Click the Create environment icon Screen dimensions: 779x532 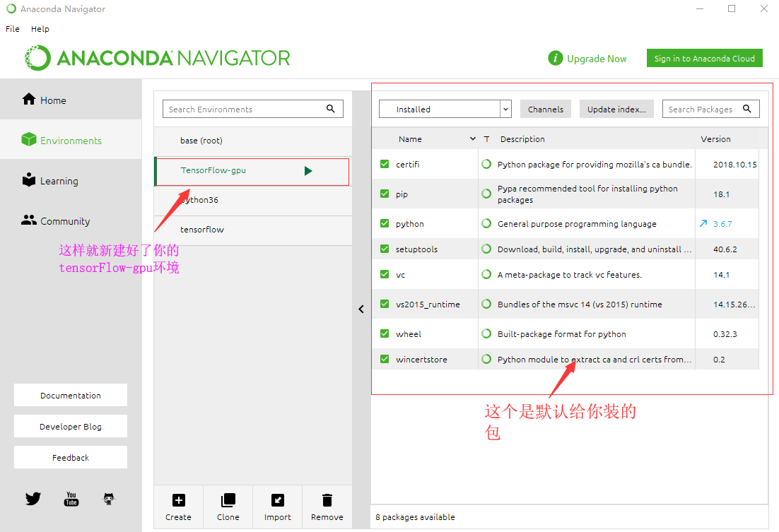click(x=178, y=500)
